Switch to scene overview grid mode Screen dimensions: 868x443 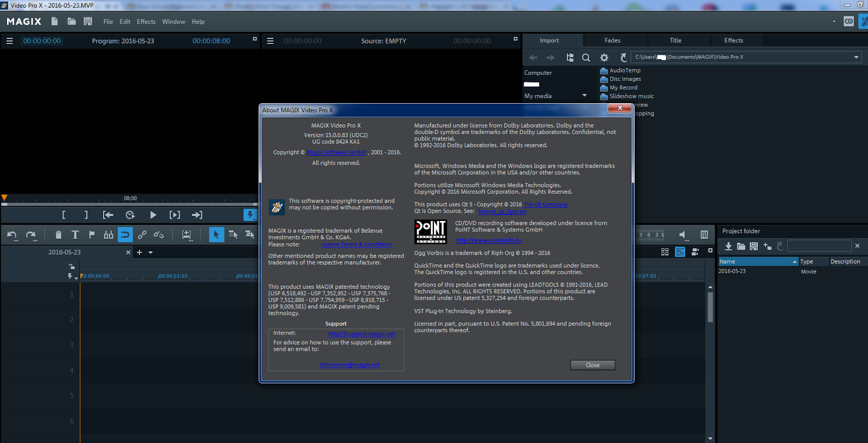coord(665,252)
